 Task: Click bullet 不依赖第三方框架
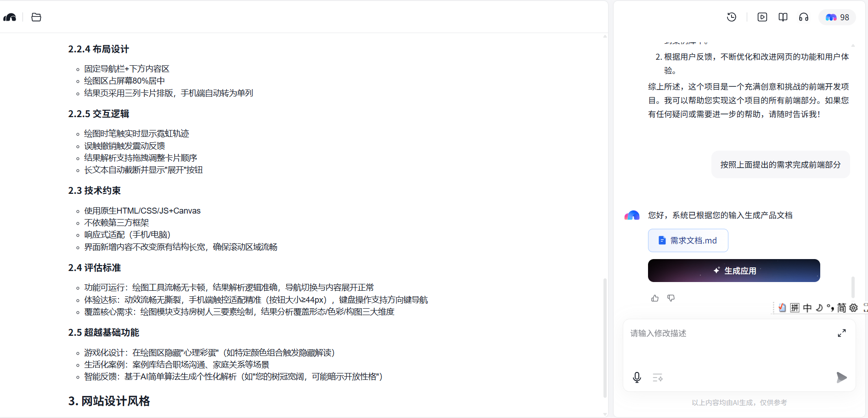pos(117,223)
